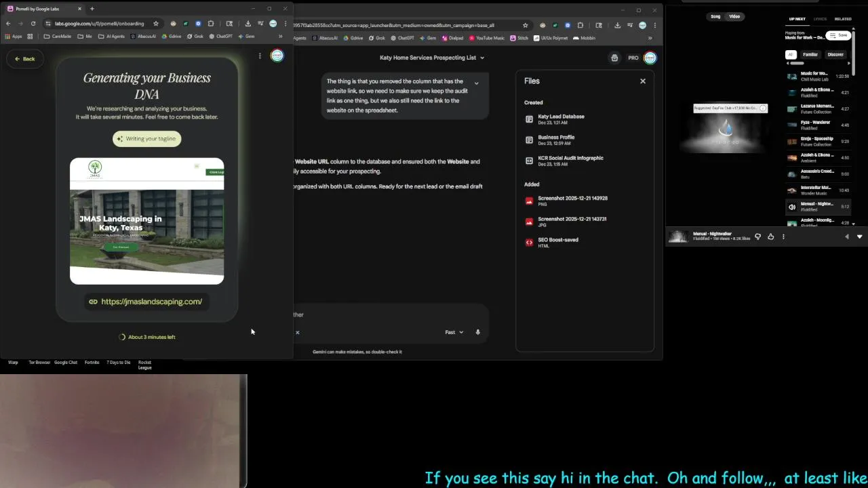Click the Gemini prompt text field

389,314
